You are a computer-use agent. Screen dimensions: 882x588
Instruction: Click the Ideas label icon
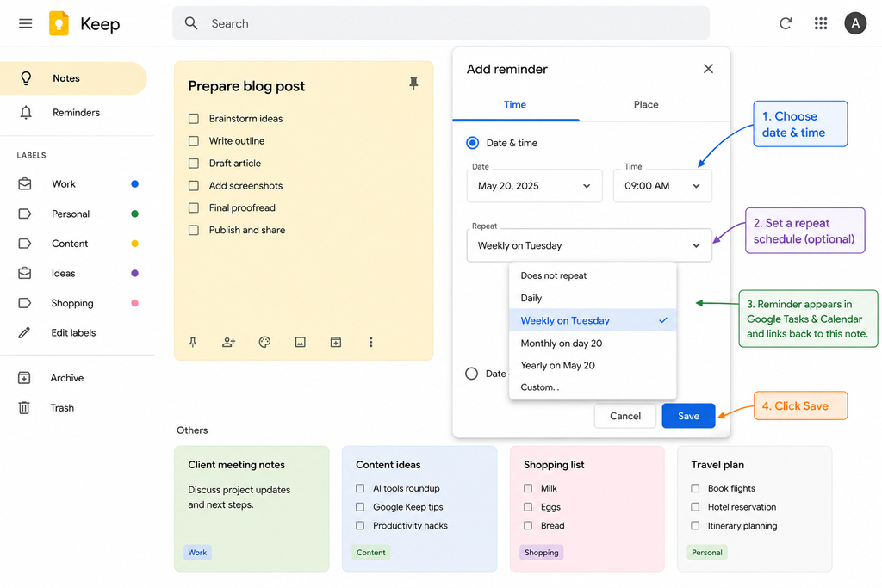point(25,273)
